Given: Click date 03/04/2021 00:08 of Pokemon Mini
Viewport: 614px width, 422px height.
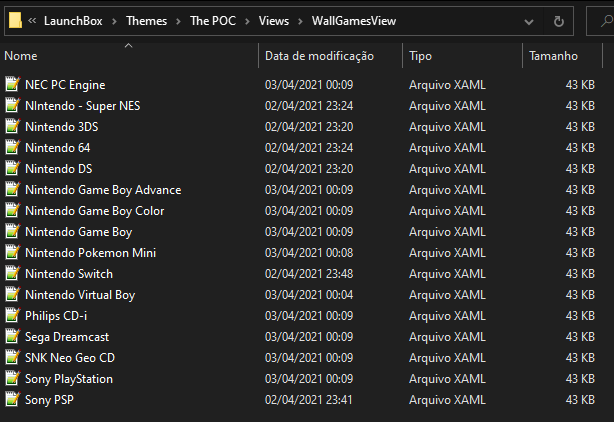Looking at the screenshot, I should (309, 253).
